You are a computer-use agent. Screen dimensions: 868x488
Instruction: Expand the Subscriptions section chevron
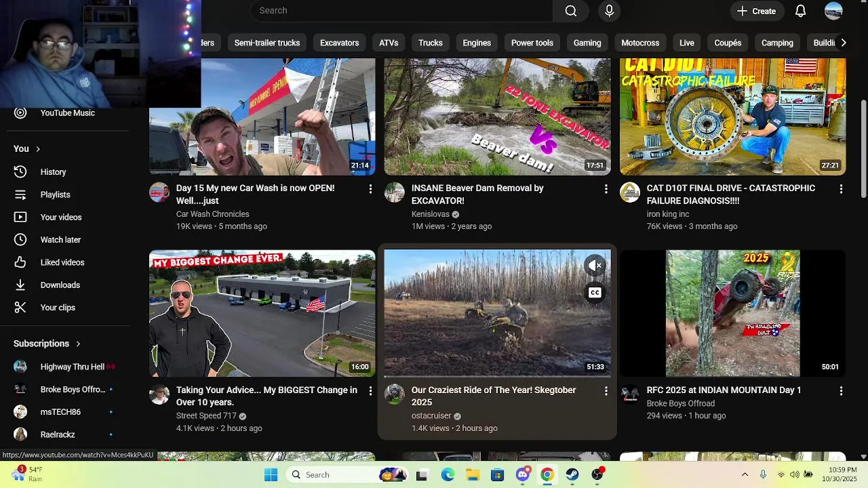tap(78, 344)
